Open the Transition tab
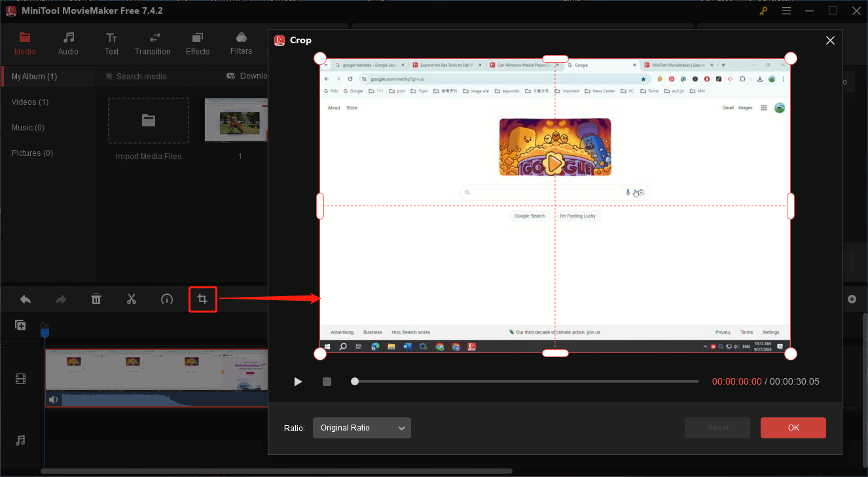 click(153, 43)
